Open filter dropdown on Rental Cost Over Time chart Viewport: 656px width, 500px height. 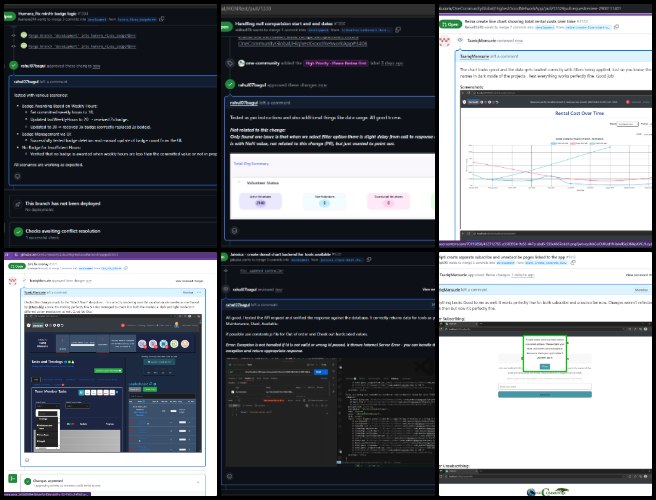click(627, 124)
